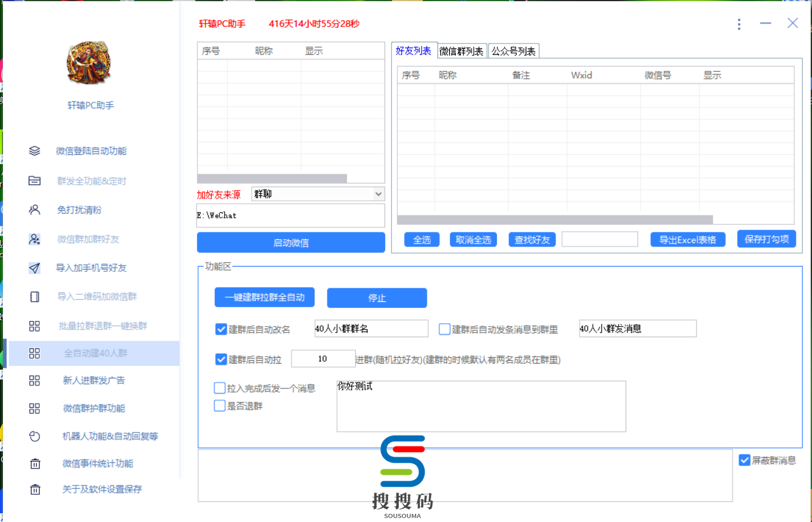Click the friend list horizontal scrollbar
The width and height of the screenshot is (812, 522).
point(555,220)
